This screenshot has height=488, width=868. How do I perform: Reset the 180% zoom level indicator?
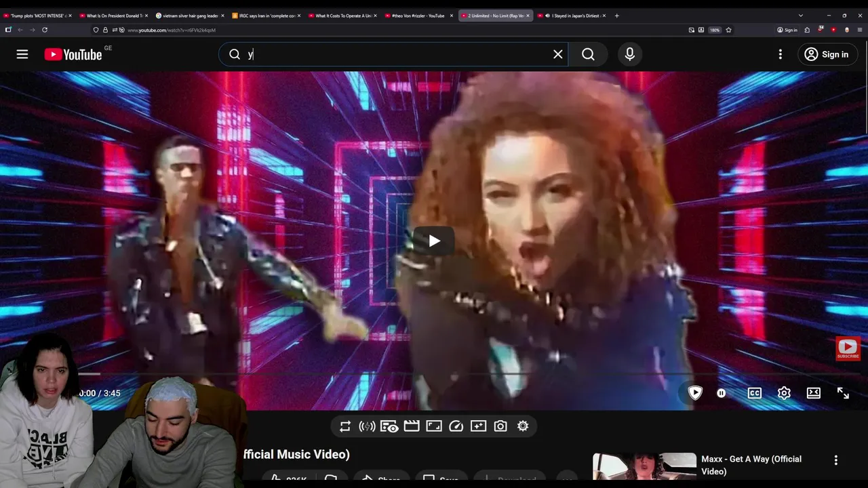[x=715, y=30]
